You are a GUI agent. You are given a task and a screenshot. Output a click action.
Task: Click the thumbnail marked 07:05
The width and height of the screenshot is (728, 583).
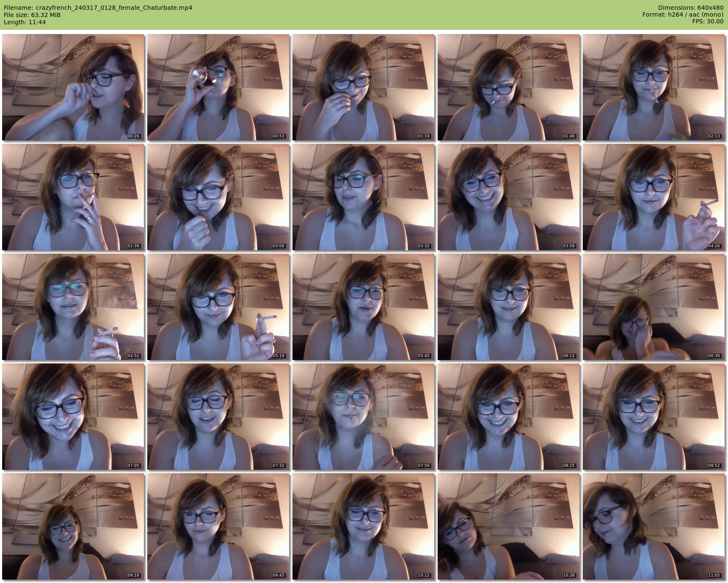(73, 417)
